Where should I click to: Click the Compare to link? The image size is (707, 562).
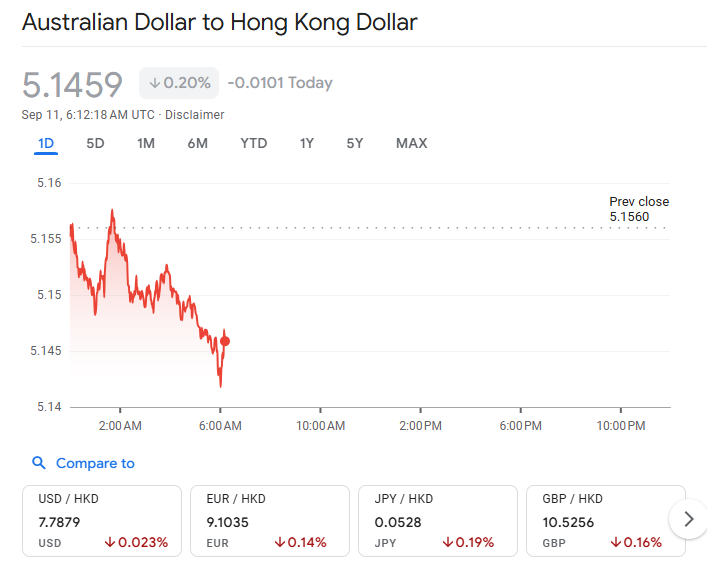95,463
